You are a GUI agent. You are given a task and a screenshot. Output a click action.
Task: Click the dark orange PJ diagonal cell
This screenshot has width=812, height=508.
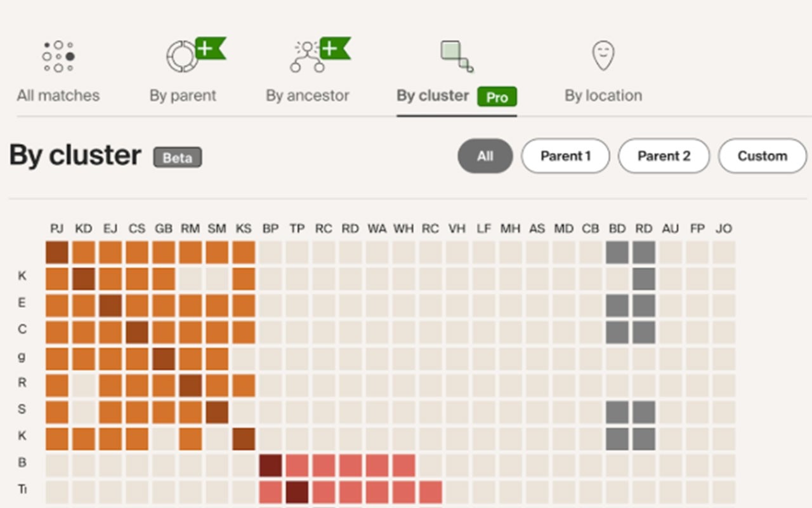pos(57,253)
